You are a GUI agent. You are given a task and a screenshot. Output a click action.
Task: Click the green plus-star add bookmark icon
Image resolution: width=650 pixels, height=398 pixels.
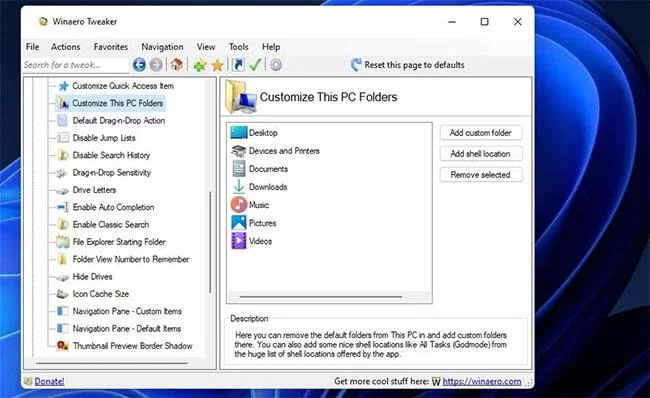pyautogui.click(x=200, y=65)
